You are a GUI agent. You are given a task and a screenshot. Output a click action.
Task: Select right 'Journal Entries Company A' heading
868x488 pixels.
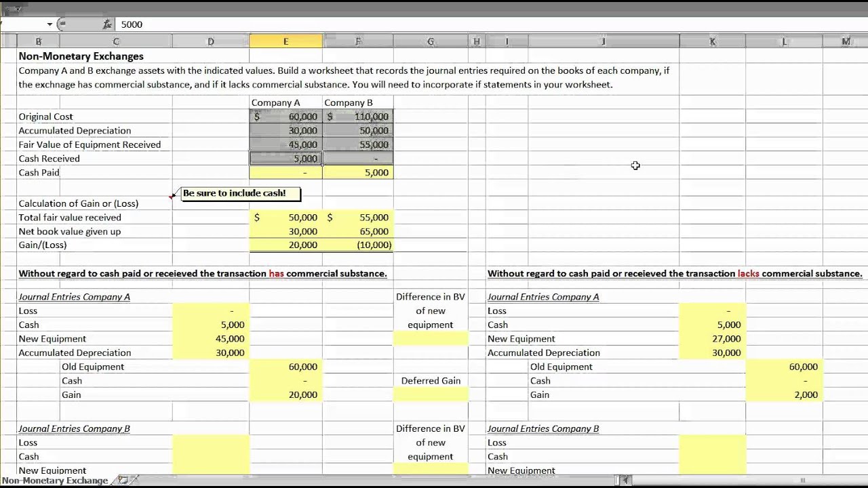pos(543,297)
